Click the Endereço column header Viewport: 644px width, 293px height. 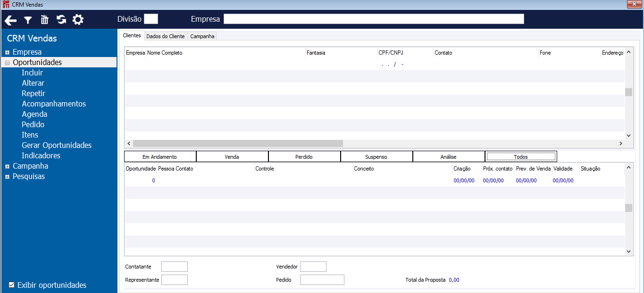(x=613, y=53)
